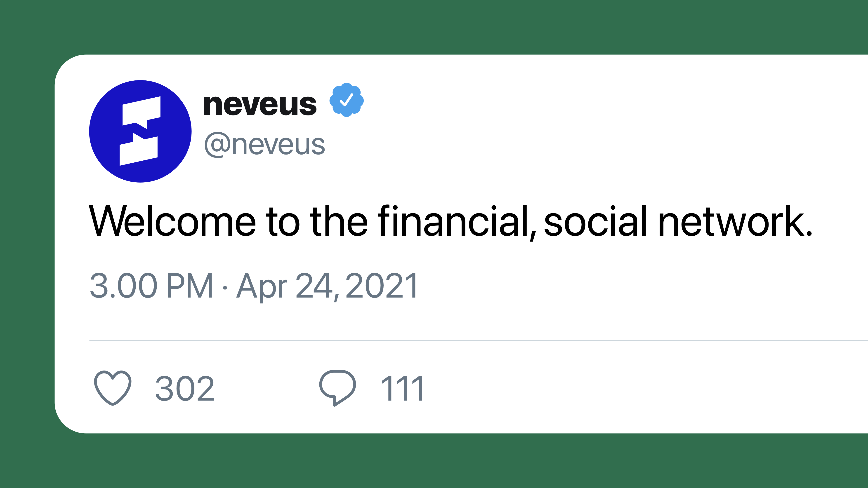
Task: Open the @neveus handle link
Action: point(264,145)
